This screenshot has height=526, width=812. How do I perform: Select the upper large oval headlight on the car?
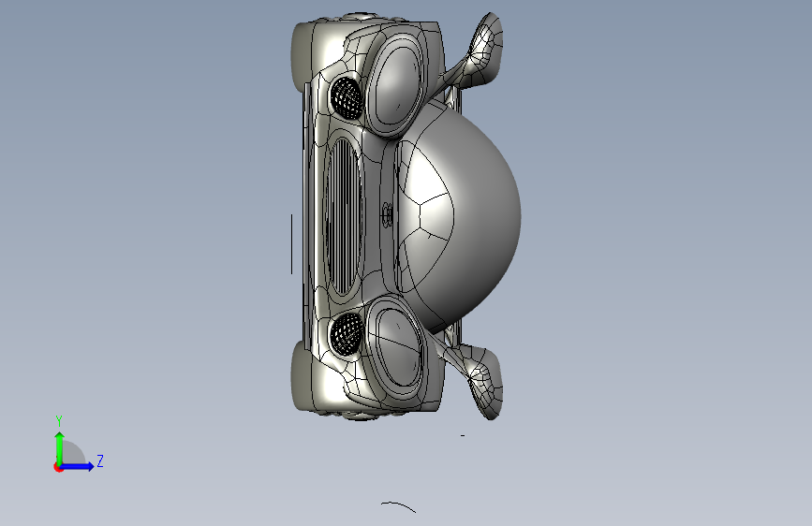(397, 84)
